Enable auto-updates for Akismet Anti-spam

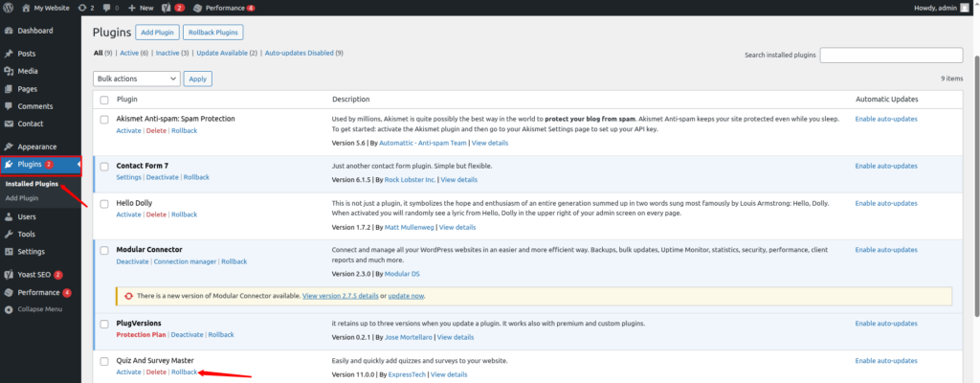(x=886, y=119)
